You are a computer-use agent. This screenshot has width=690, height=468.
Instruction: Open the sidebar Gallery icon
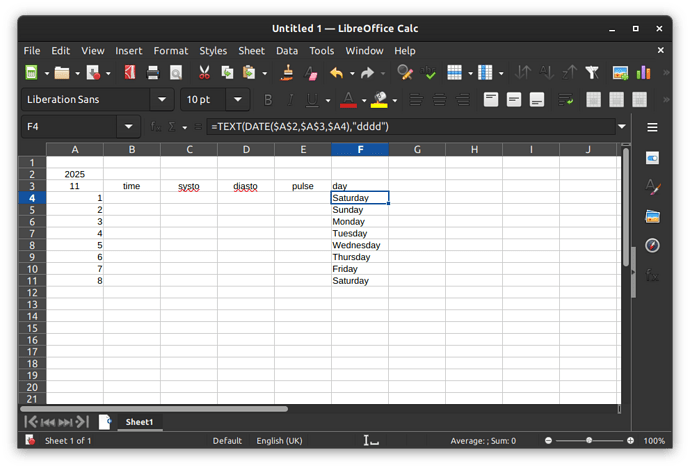(652, 216)
